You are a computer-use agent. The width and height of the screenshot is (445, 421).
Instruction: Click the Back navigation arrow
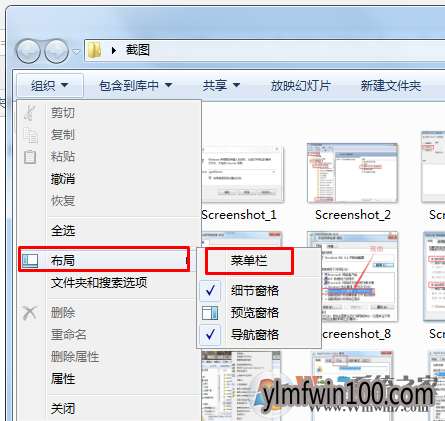[28, 51]
